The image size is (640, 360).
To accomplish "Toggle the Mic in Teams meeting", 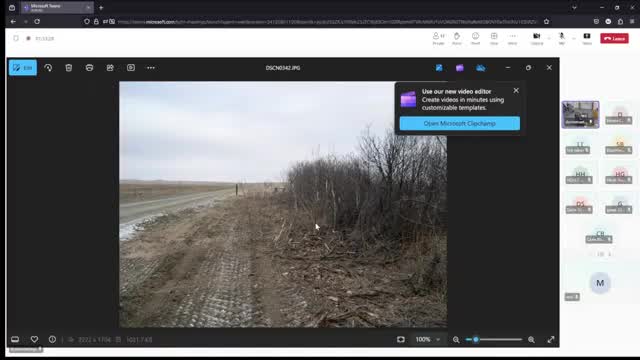I will (562, 38).
